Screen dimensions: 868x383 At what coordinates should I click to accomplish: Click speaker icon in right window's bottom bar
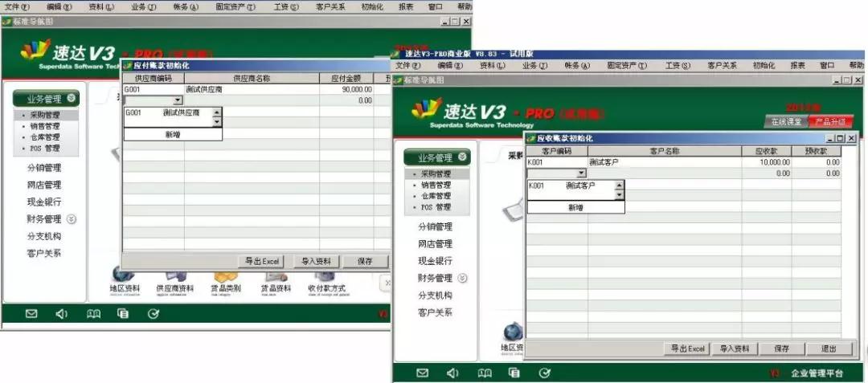coord(452,373)
